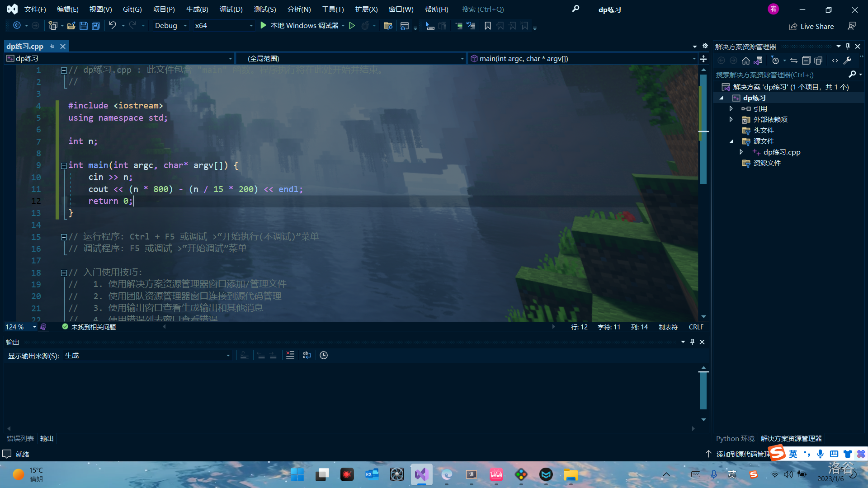Switch to the 错误列表 tab
Image resolution: width=868 pixels, height=488 pixels.
coord(20,438)
